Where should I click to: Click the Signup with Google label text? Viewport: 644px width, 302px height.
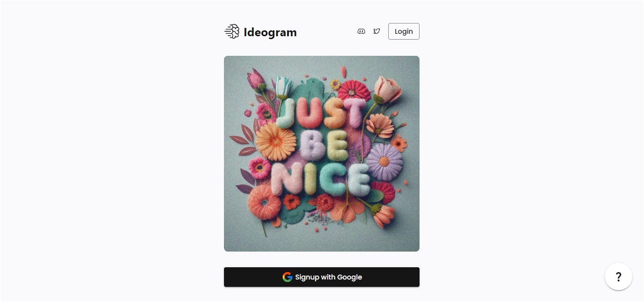point(329,277)
